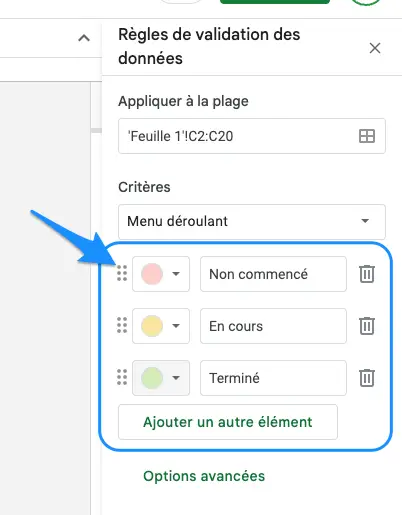Click the 'Feuille 1'!C2:C20 range field
This screenshot has width=402, height=515.
252,136
